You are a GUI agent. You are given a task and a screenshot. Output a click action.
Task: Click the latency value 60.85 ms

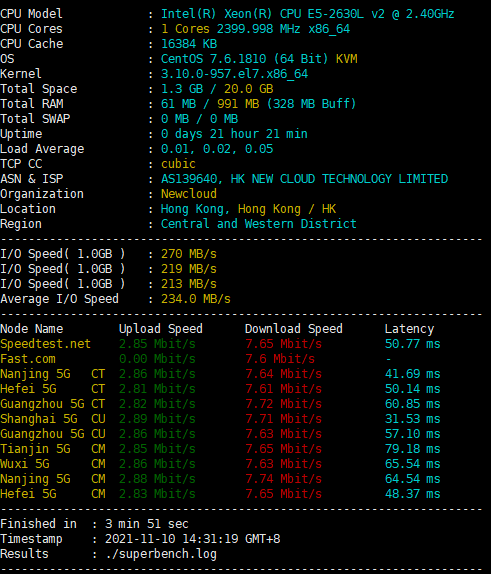(413, 404)
